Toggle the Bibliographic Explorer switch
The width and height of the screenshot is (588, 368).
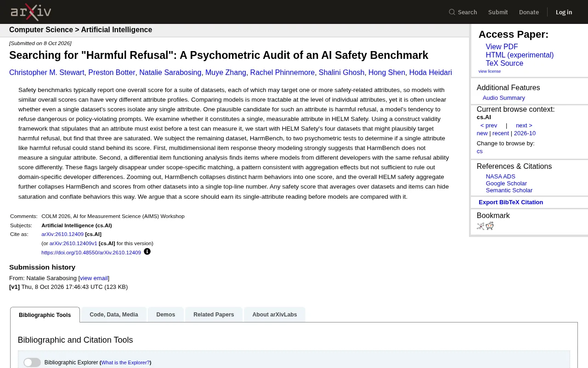(x=32, y=362)
